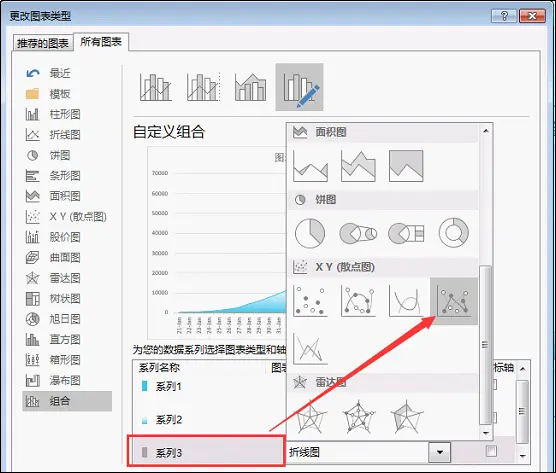Screen dimensions: 556x473
Task: Pick the stacked area-clustered column combo icon
Action: tap(251, 87)
